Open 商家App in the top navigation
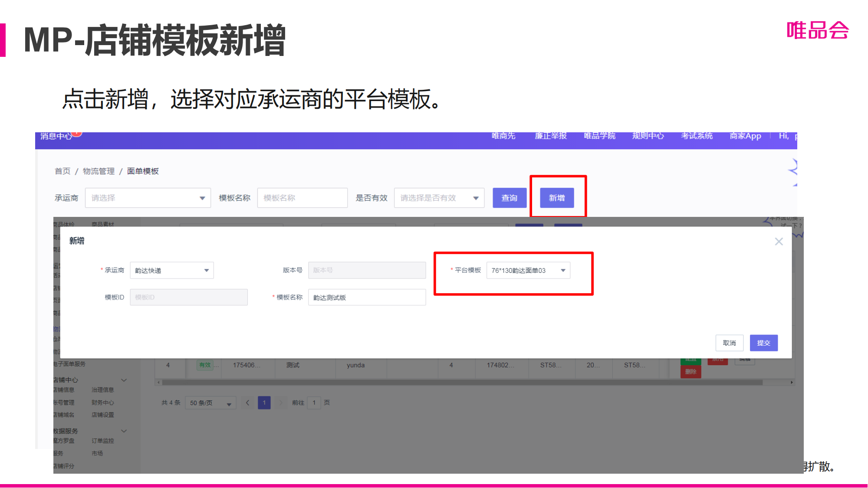Image resolution: width=868 pixels, height=488 pixels. coord(745,136)
